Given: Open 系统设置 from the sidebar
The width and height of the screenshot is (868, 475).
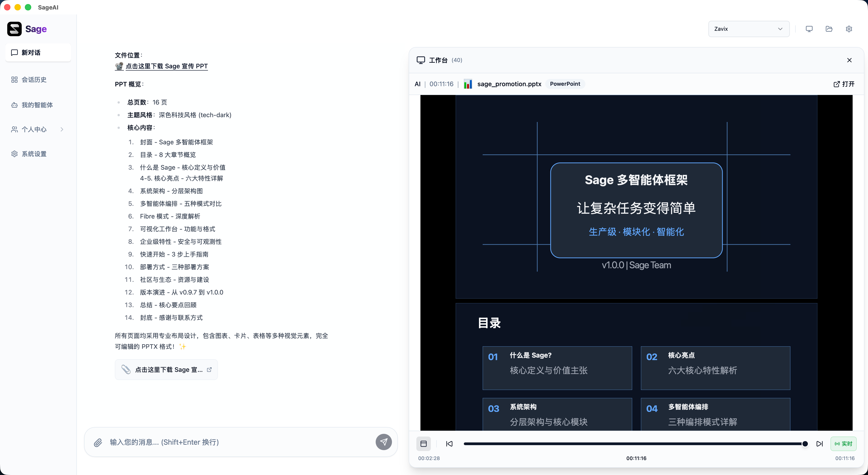Looking at the screenshot, I should click(x=34, y=154).
